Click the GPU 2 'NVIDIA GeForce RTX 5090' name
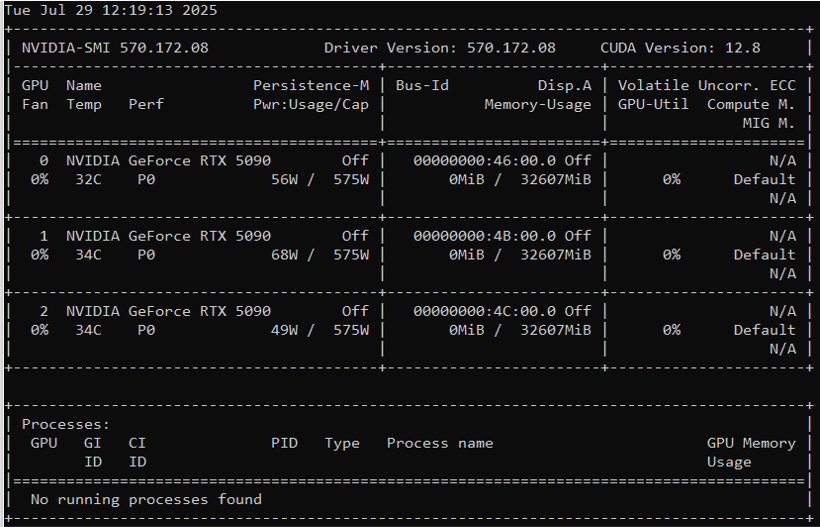Screen dimensions: 820x527 click(x=168, y=312)
